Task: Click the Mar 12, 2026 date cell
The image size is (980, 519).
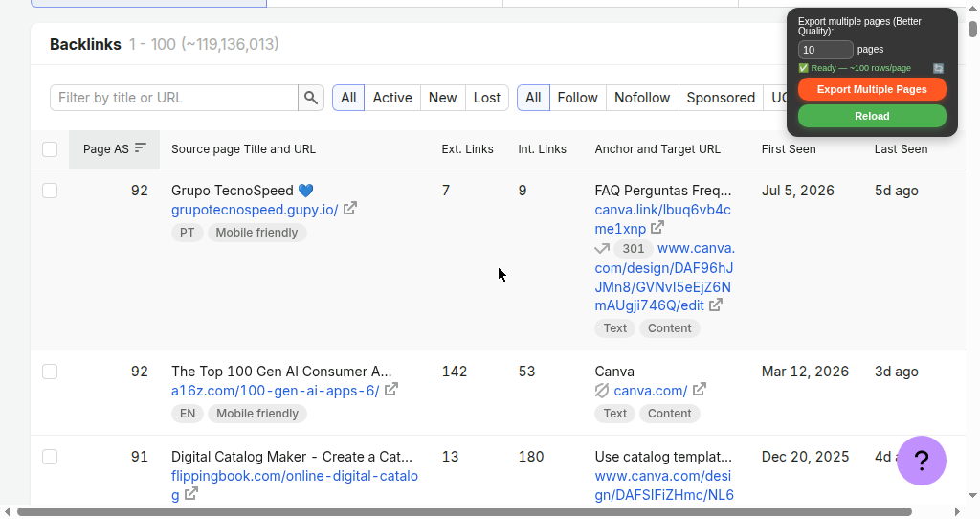Action: pyautogui.click(x=805, y=372)
